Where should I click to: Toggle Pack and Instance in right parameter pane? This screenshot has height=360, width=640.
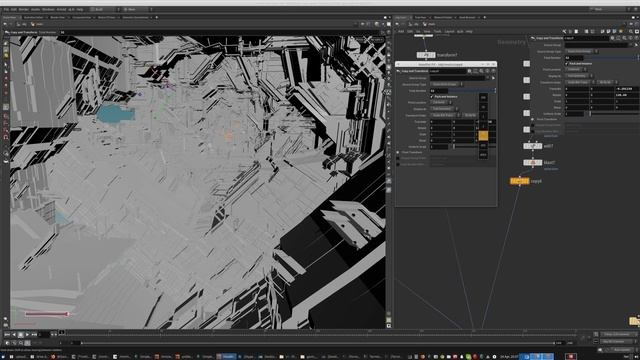(567, 64)
